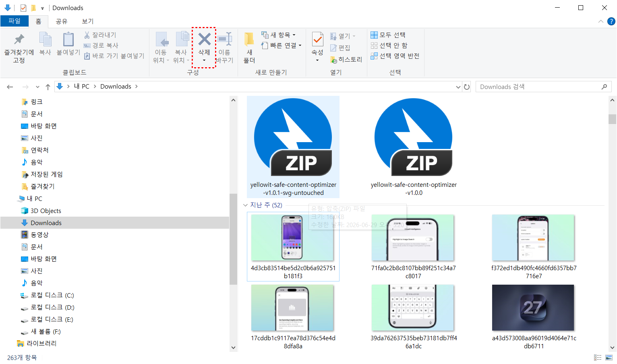This screenshot has height=364, width=617.
Task: Click 열기 (open) in the ribbon
Action: click(x=343, y=36)
